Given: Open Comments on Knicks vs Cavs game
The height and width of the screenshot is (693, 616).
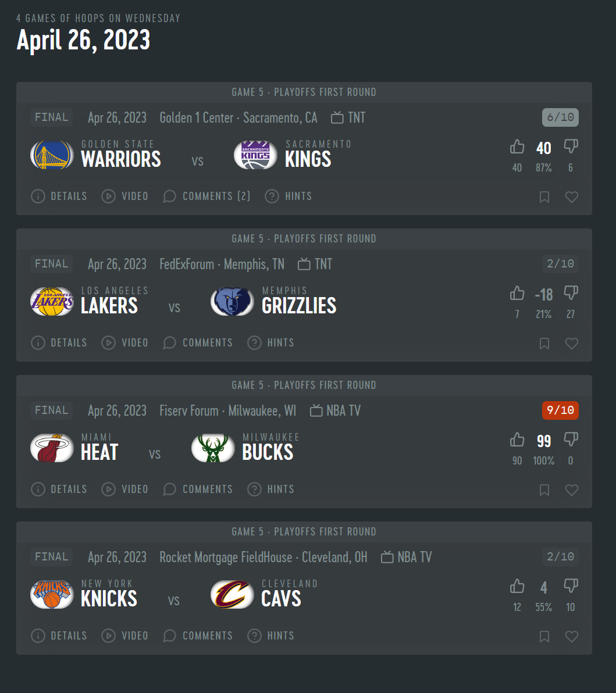Looking at the screenshot, I should [198, 635].
